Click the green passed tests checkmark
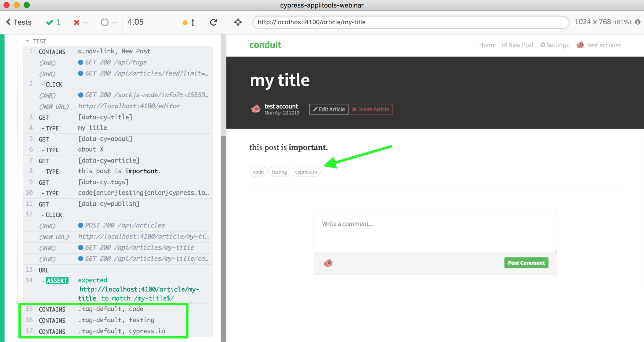This screenshot has width=644, height=342. point(50,23)
